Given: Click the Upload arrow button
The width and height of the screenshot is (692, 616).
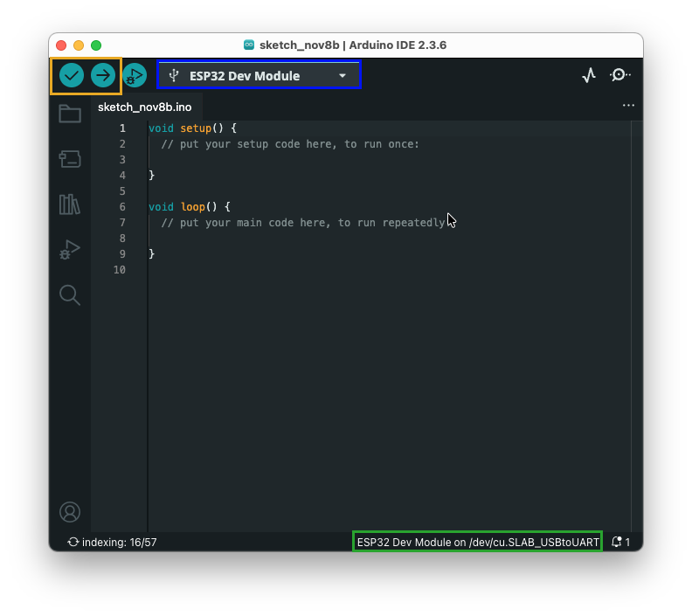Looking at the screenshot, I should (103, 75).
